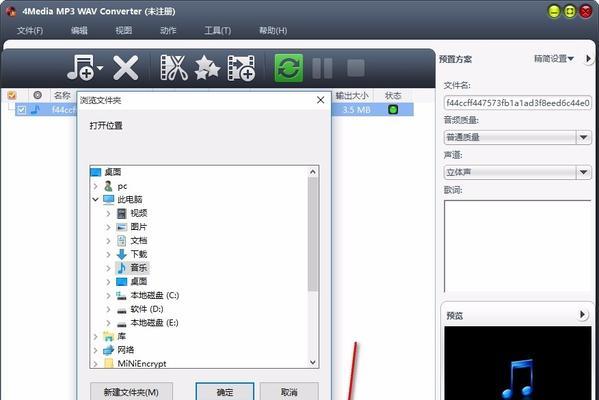Click the folder tree scrollbar thumb
The height and width of the screenshot is (400, 599).
(x=313, y=234)
